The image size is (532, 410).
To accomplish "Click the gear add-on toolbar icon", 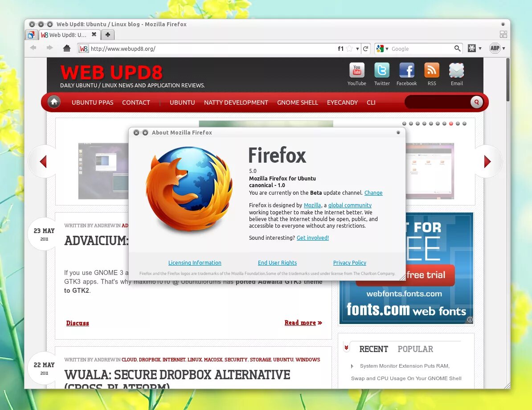I will [x=471, y=48].
